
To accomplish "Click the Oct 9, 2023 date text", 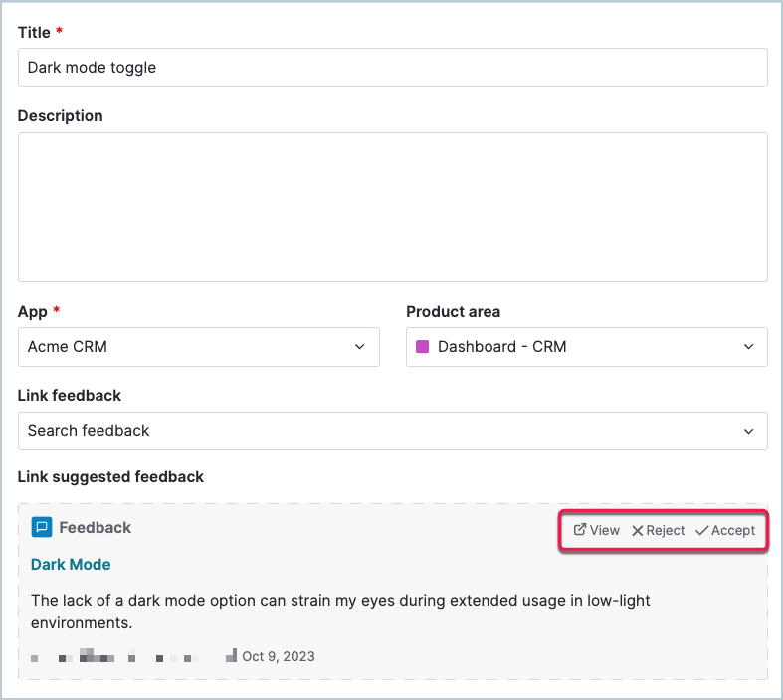I will pos(279,656).
